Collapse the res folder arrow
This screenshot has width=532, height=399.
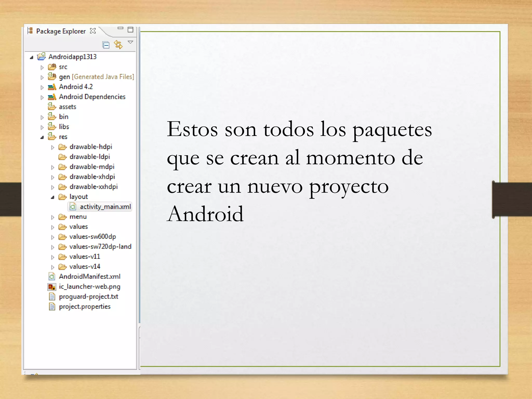click(42, 137)
